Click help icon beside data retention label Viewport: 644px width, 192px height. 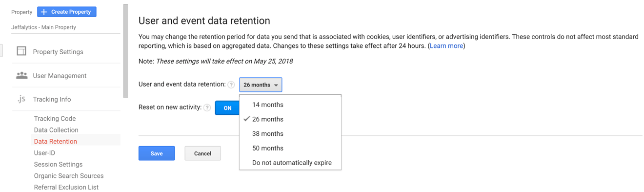pyautogui.click(x=231, y=85)
